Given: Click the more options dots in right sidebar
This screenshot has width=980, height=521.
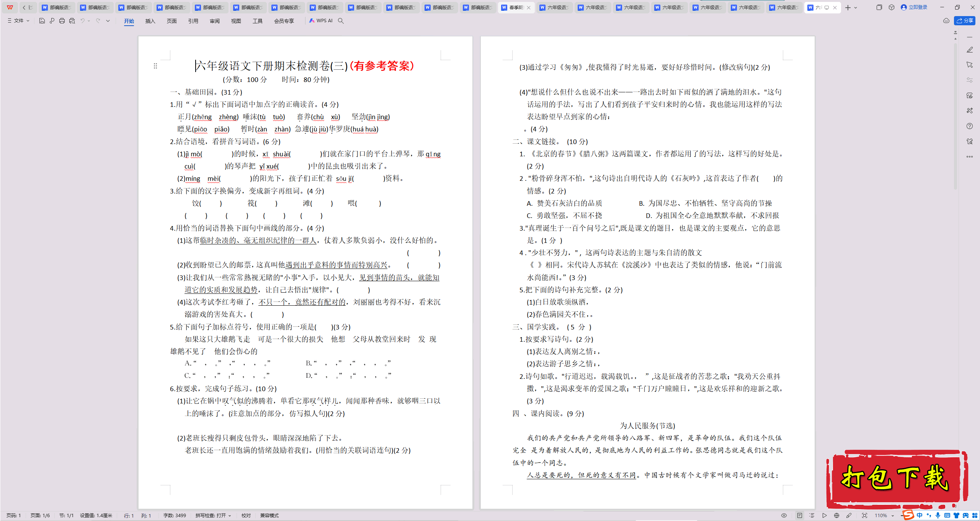Looking at the screenshot, I should [x=970, y=156].
